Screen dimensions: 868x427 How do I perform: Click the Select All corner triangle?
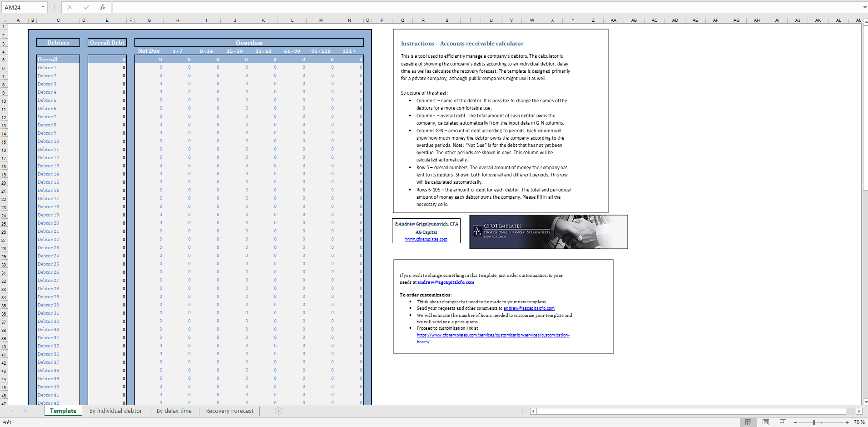(5, 20)
